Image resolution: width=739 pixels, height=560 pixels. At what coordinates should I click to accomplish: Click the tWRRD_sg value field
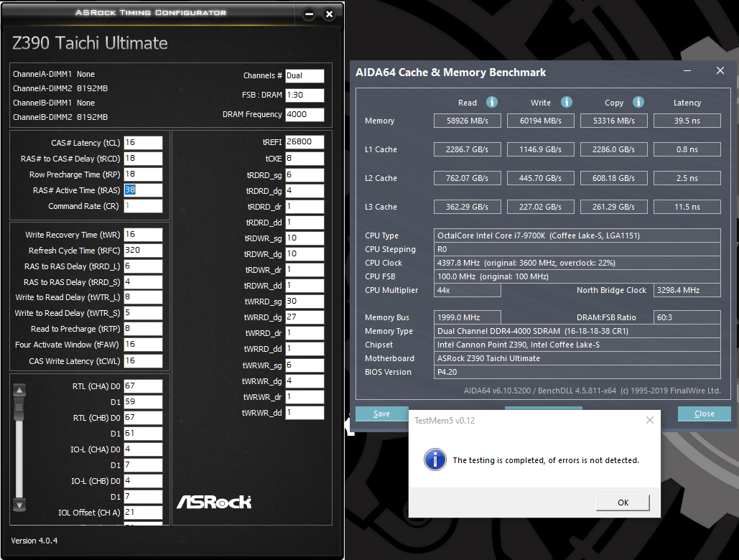tap(305, 301)
